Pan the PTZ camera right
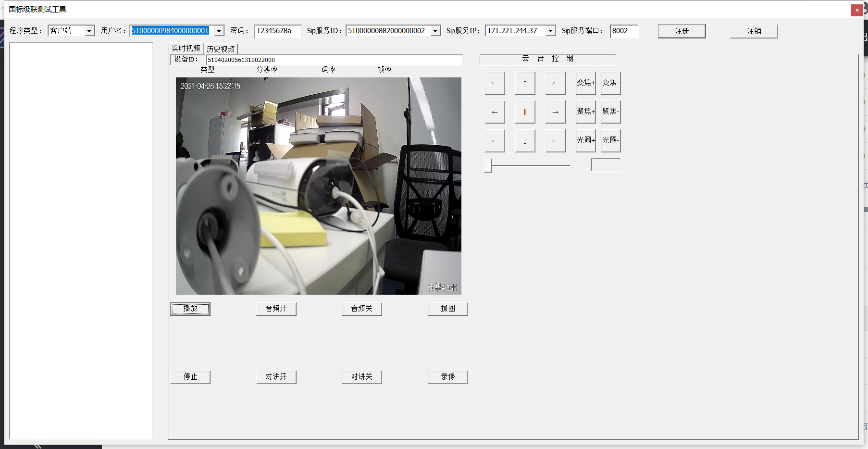 pyautogui.click(x=555, y=112)
